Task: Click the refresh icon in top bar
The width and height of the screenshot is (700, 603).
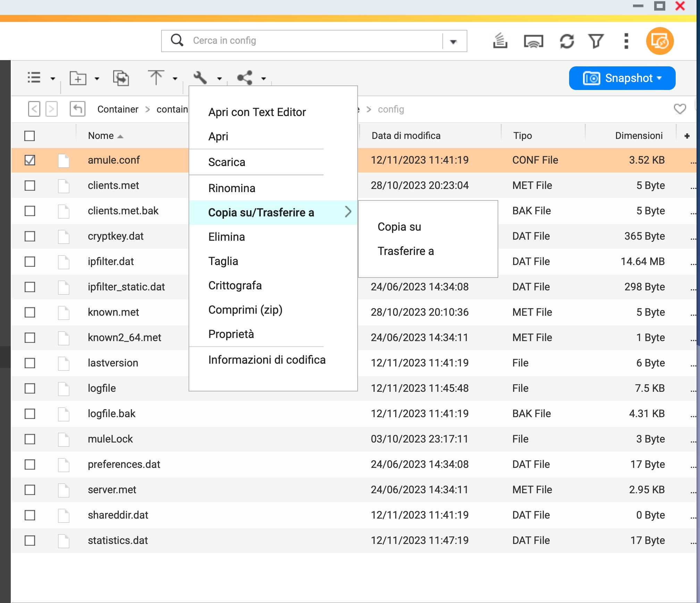Action: (x=567, y=41)
